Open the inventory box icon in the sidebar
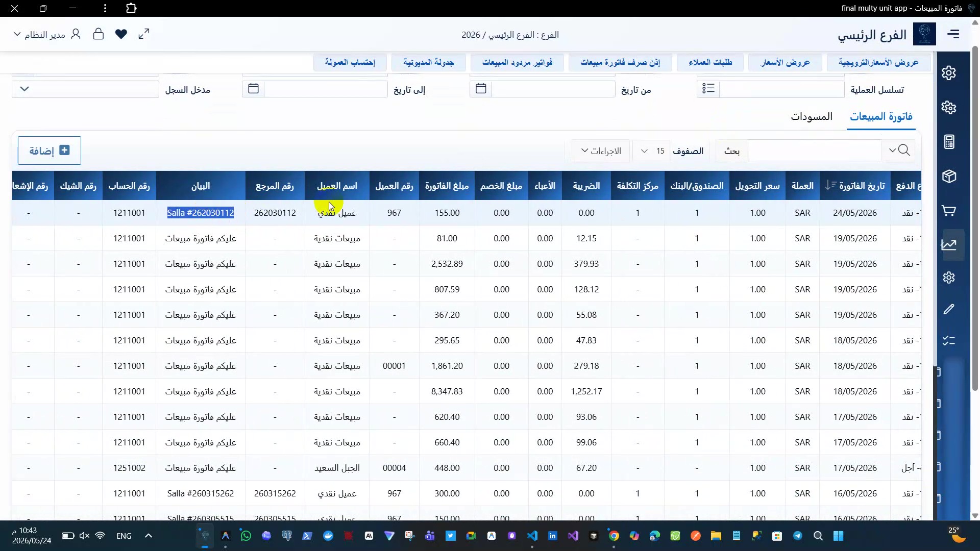 click(949, 177)
